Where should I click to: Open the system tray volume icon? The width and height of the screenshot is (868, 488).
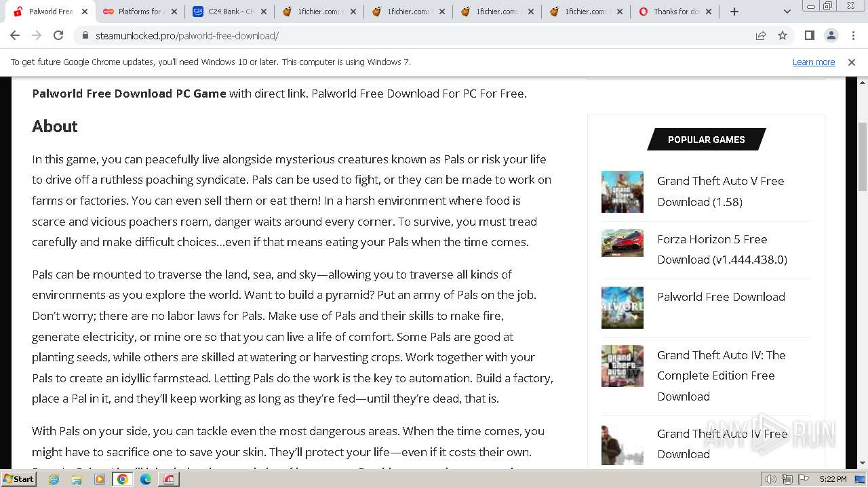pyautogui.click(x=770, y=479)
